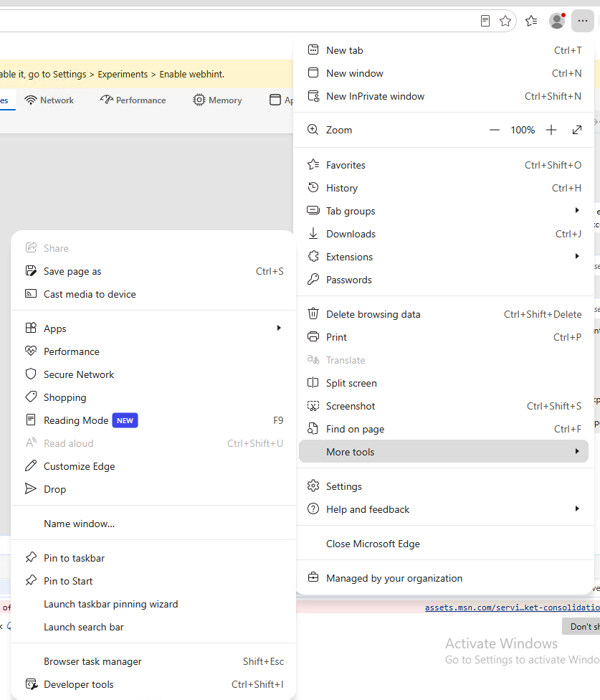This screenshot has height=700, width=600.
Task: Click the New tab icon
Action: pos(313,50)
